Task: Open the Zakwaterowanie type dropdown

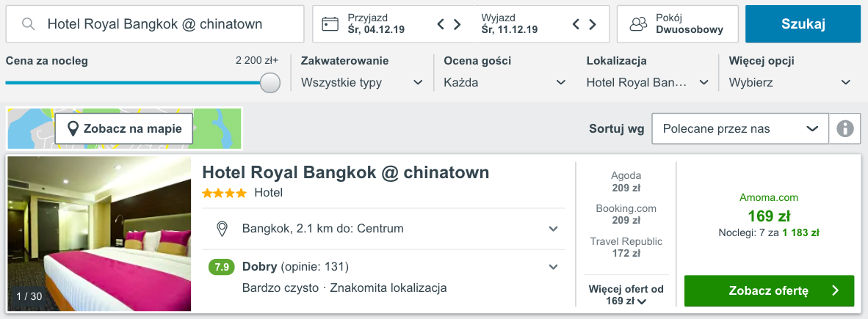Action: pyautogui.click(x=362, y=83)
